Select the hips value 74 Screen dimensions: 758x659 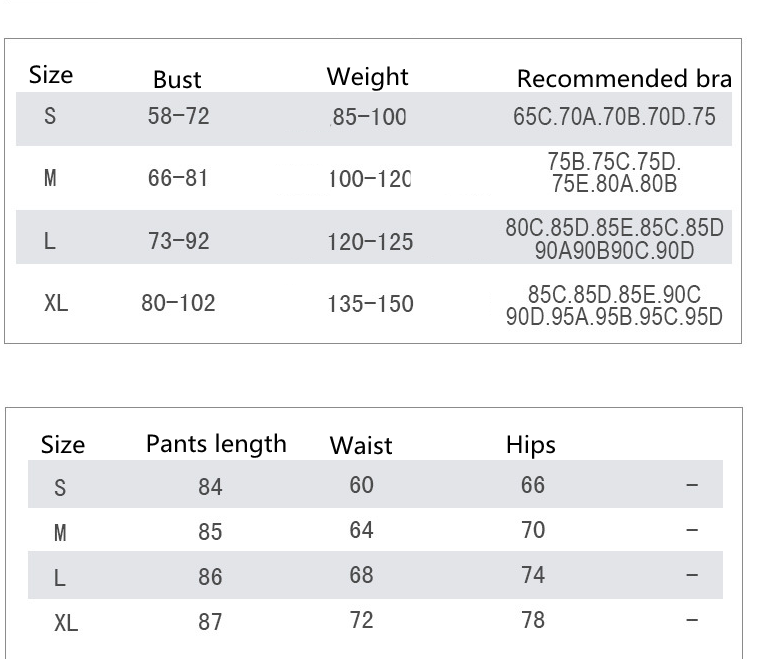point(533,575)
